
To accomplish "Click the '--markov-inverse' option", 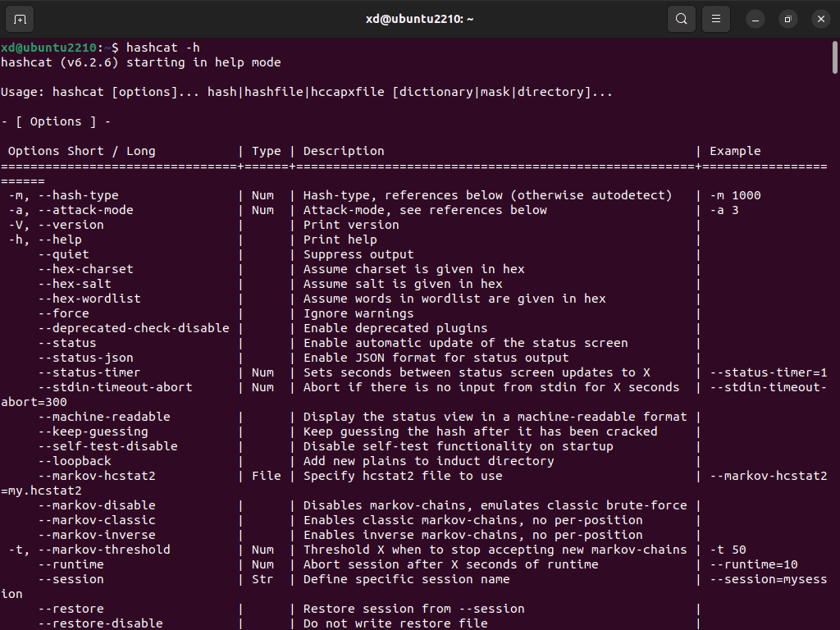I will click(x=97, y=535).
